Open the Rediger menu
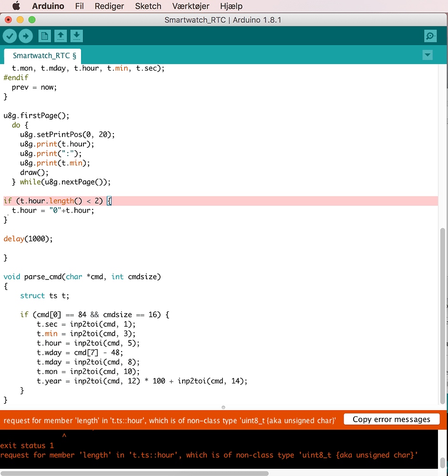 pyautogui.click(x=109, y=6)
